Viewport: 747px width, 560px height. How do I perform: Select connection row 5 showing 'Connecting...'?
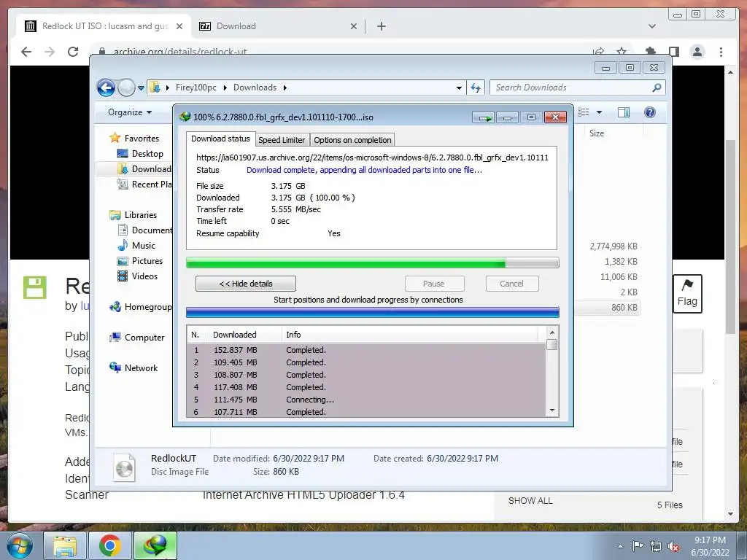[366, 400]
